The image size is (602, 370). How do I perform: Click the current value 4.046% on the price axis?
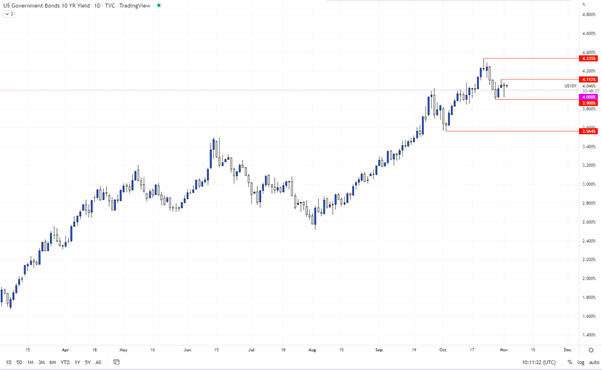589,86
